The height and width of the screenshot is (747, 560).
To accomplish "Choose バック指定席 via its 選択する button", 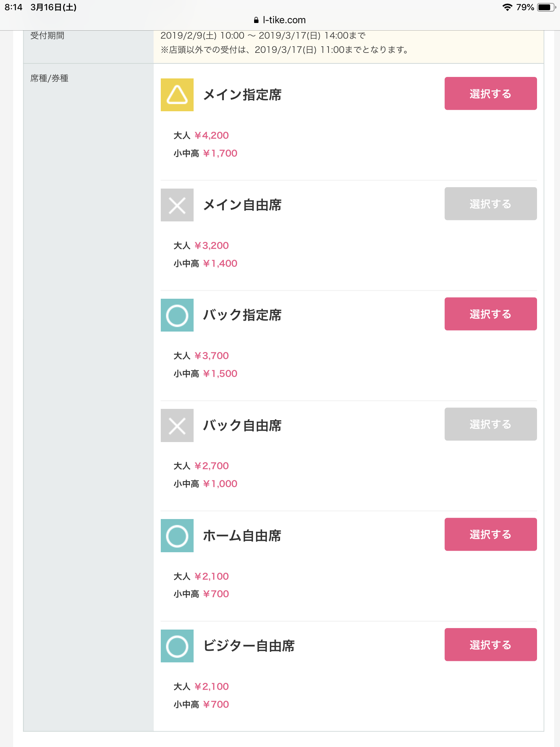I will (491, 314).
